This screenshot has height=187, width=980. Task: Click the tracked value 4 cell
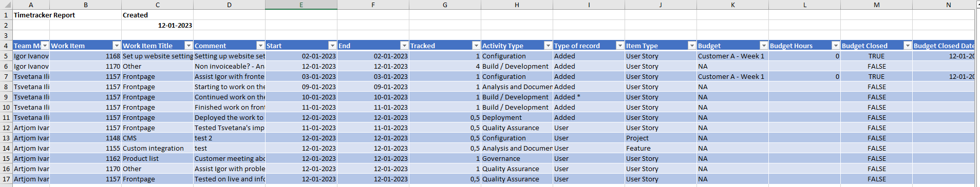[445, 66]
